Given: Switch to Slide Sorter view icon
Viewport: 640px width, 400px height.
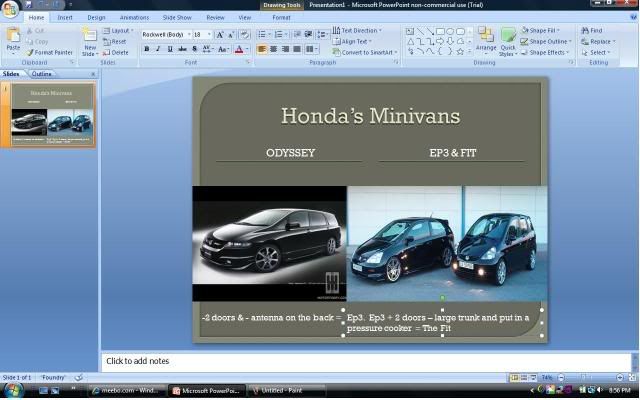Looking at the screenshot, I should 524,378.
